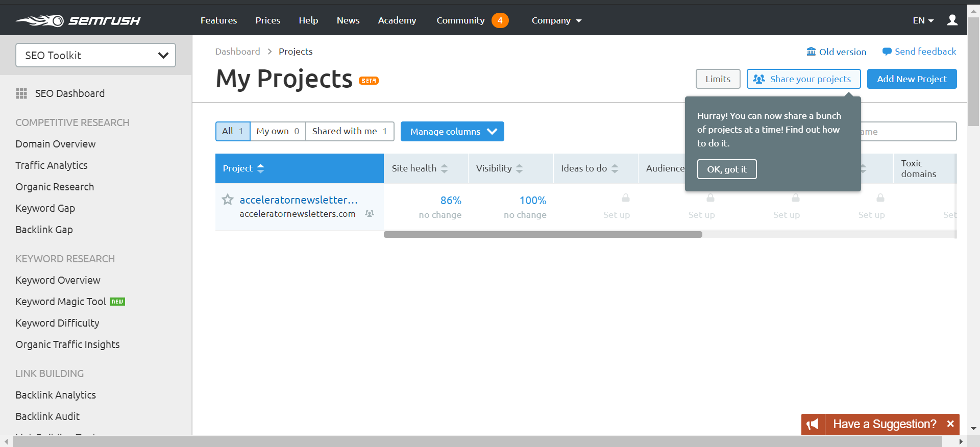980x447 pixels.
Task: Open Domain Overview in sidebar
Action: click(x=56, y=144)
